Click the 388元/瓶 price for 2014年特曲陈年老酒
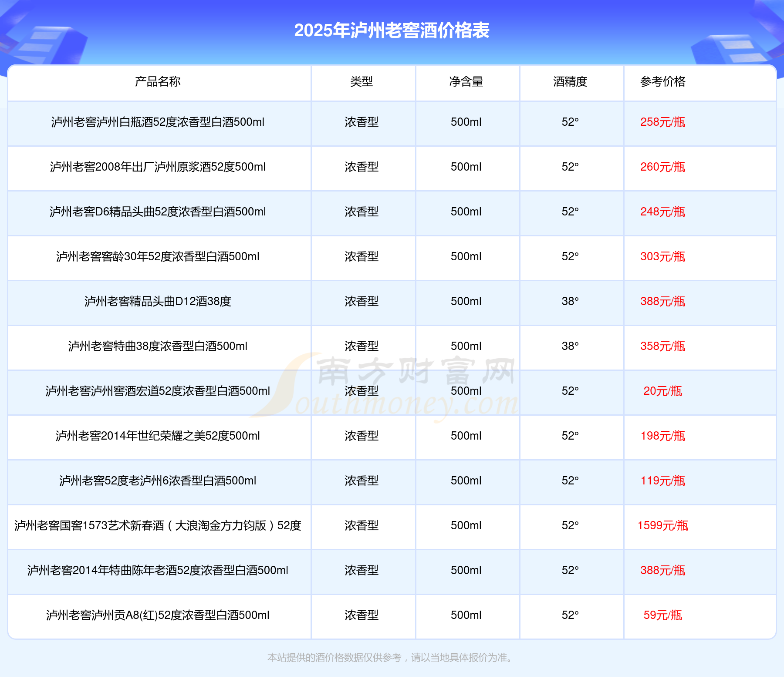This screenshot has height=679, width=784. point(662,571)
